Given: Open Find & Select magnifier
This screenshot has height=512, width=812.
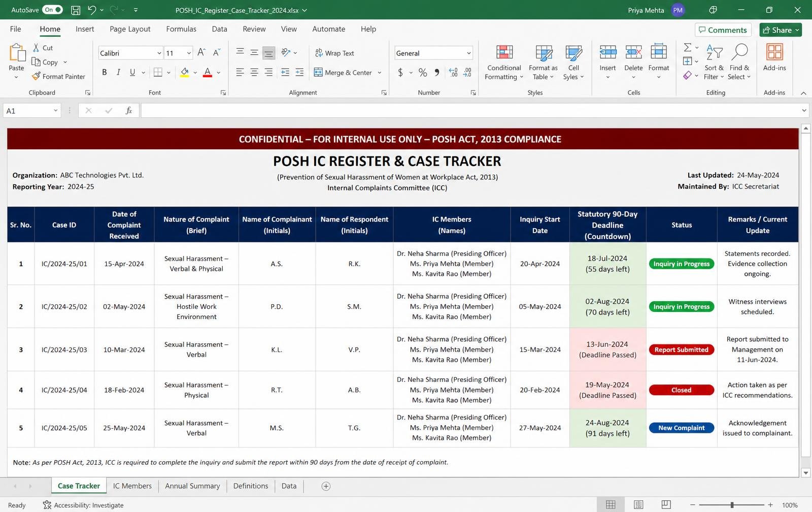Looking at the screenshot, I should pyautogui.click(x=739, y=52).
